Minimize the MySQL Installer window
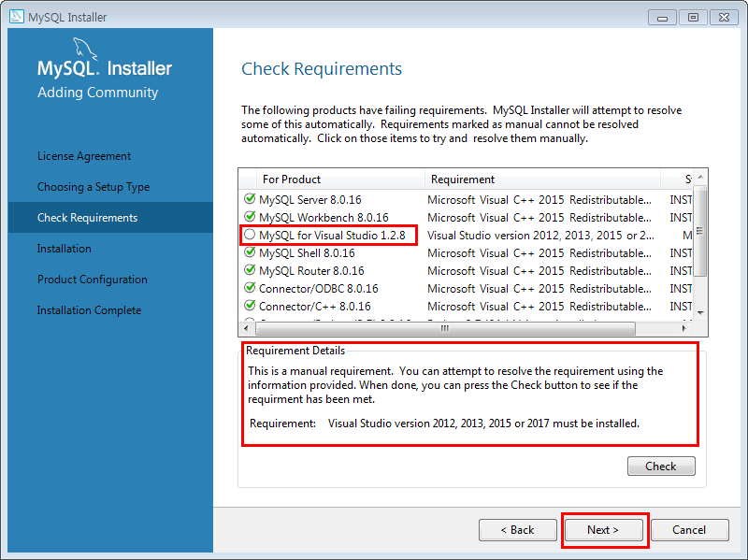The height and width of the screenshot is (560, 748). [663, 18]
